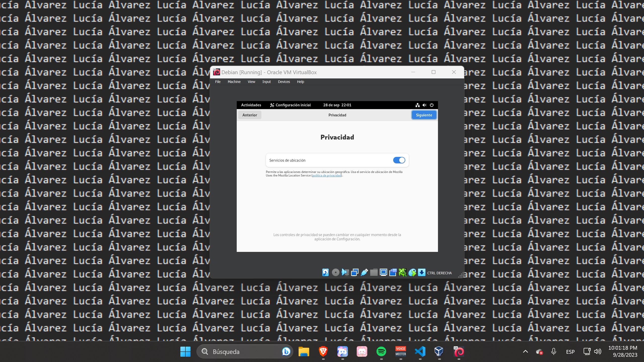Open the audio status icon in VirtualBox
Viewport: 644px width, 362px height.
[x=345, y=273]
